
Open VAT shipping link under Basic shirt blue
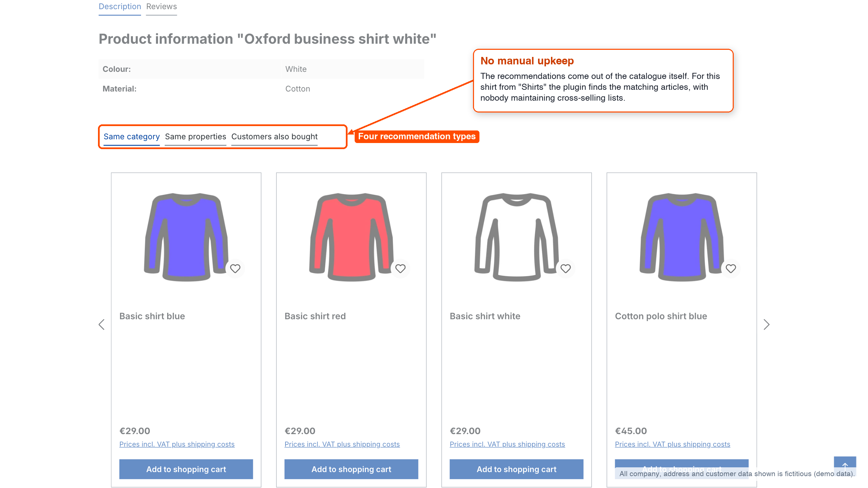[177, 444]
